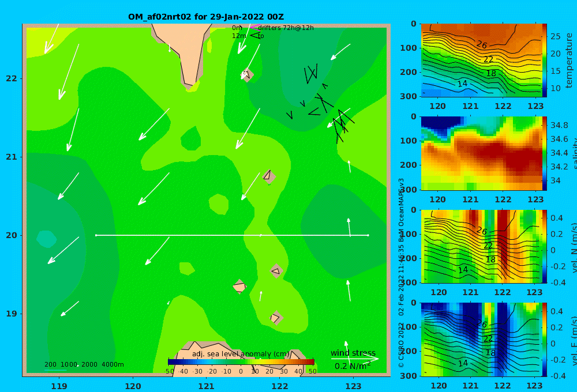This screenshot has width=577, height=392.
Task: Click the main map's longitude tick 123
Action: [353, 386]
